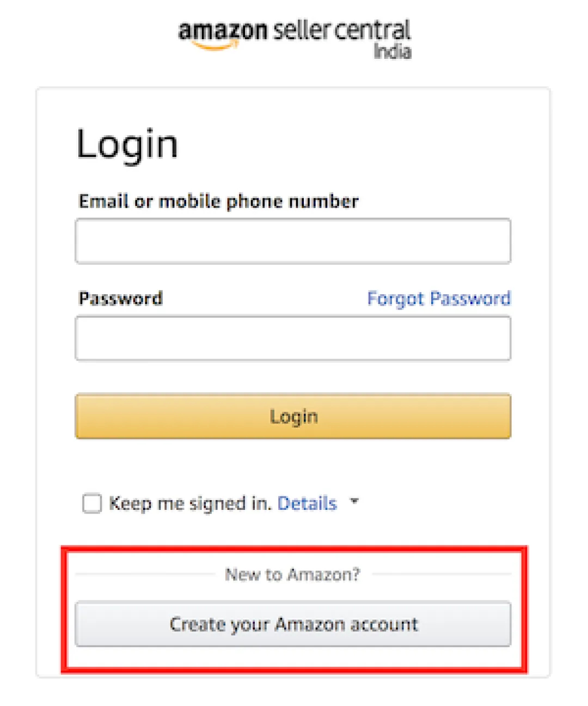
Task: Click inside the Password input box
Action: click(293, 338)
